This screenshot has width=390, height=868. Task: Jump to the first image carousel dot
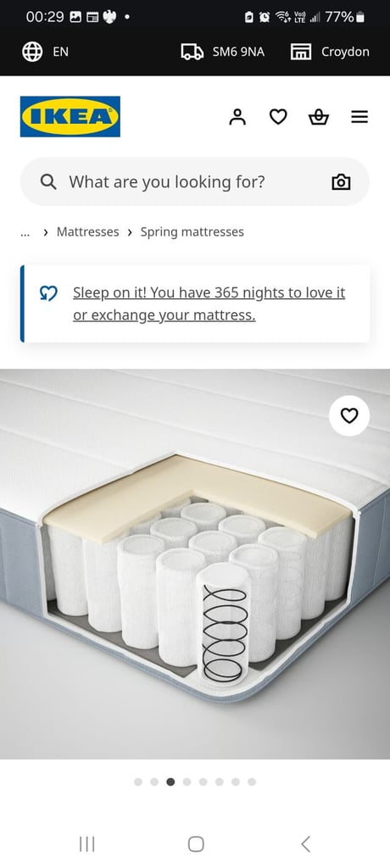coord(138,782)
